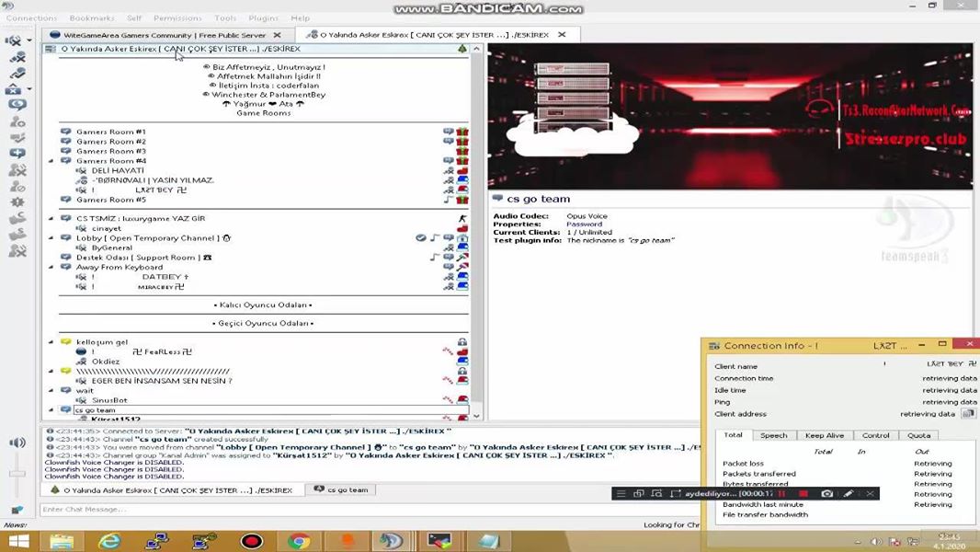Select the Gamers Room #1 channel

point(110,132)
